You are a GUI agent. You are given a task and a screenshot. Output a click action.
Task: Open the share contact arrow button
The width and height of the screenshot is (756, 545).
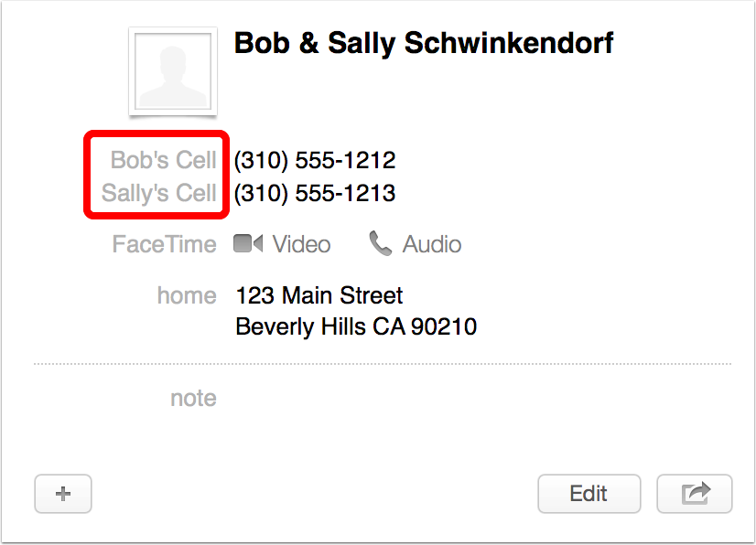pos(695,494)
